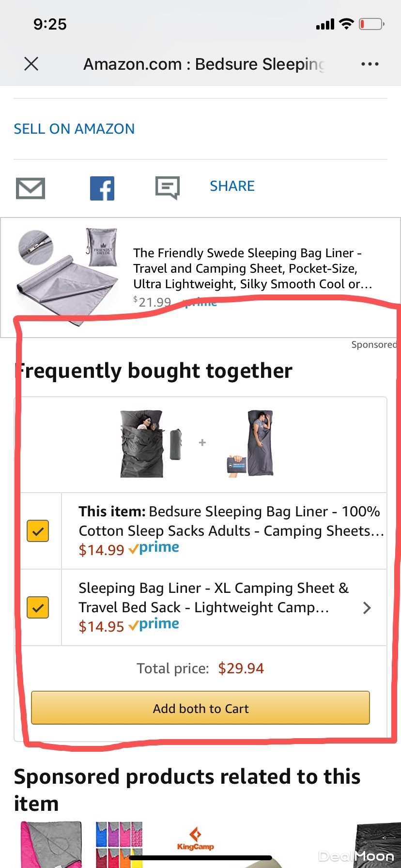
Task: Share via email envelope icon
Action: 31,188
